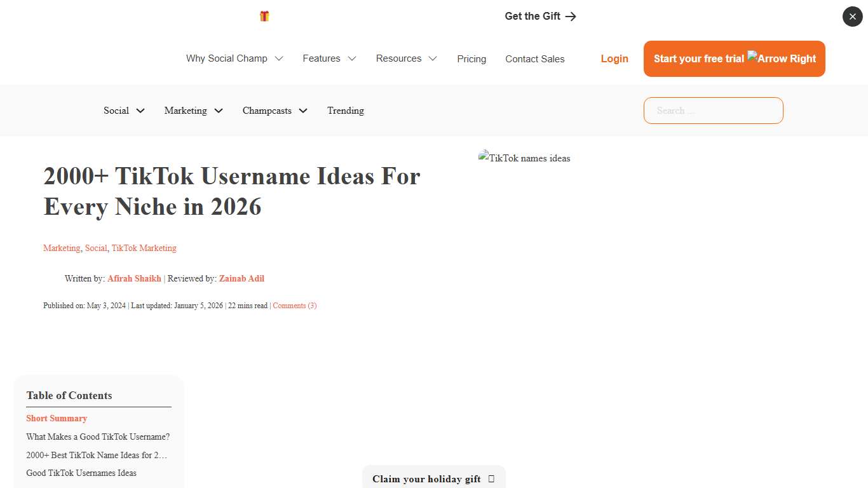Jump to the Short Summary section
Viewport: 868px width, 488px height.
click(57, 418)
